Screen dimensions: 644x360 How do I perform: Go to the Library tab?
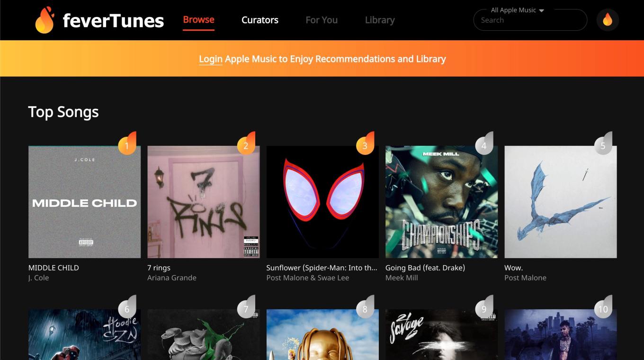(380, 20)
